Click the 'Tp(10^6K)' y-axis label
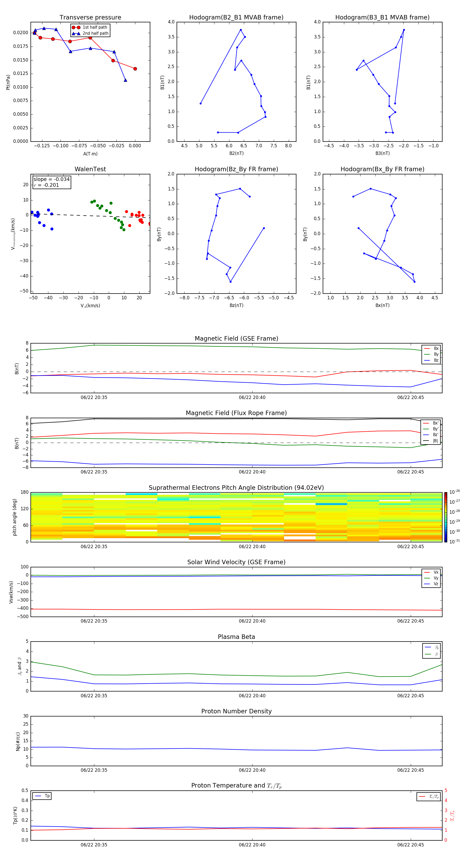Viewport: 473px width, 868px height. click(15, 816)
